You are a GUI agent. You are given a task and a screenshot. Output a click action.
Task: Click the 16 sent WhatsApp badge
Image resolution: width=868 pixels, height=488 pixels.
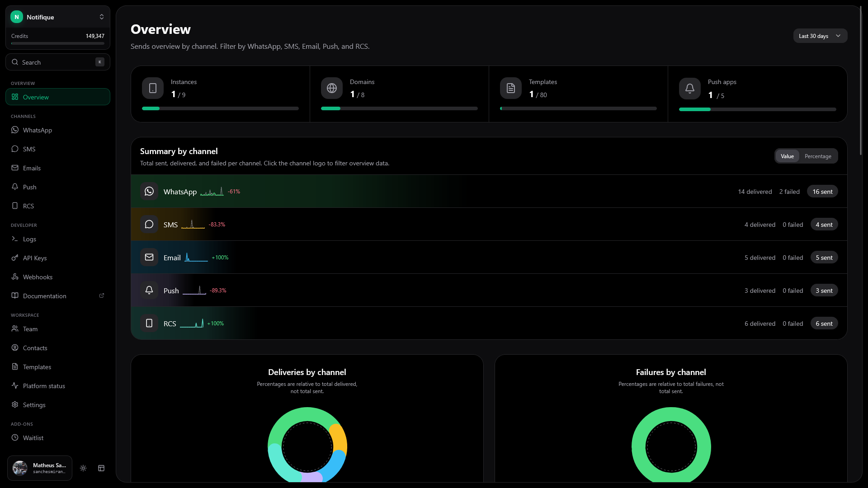(x=822, y=192)
